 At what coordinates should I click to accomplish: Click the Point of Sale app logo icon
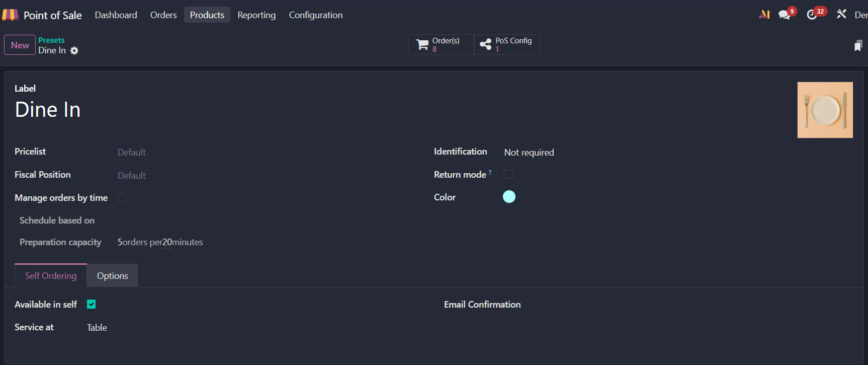pyautogui.click(x=10, y=15)
